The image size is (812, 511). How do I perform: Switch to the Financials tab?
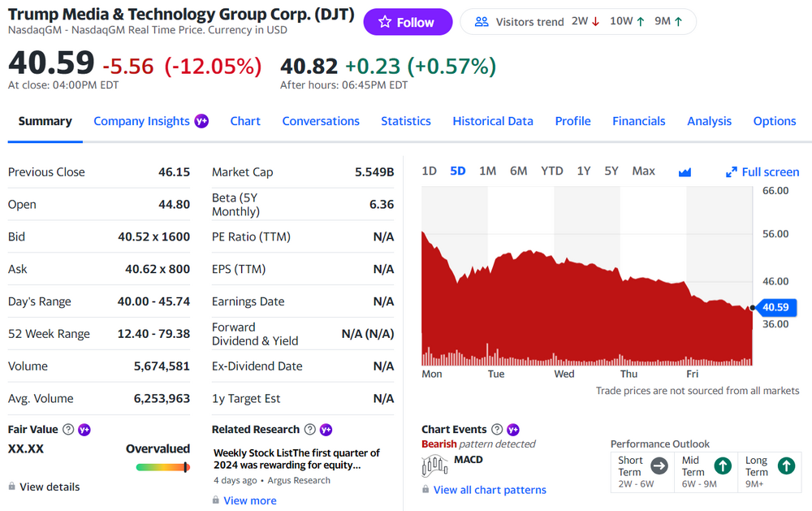point(638,121)
